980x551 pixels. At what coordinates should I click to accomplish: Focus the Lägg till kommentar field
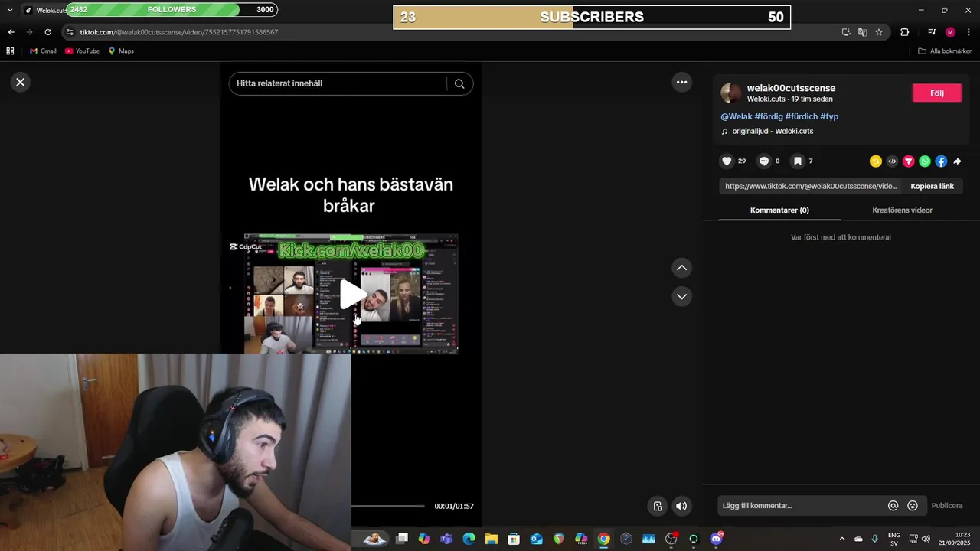click(x=800, y=506)
